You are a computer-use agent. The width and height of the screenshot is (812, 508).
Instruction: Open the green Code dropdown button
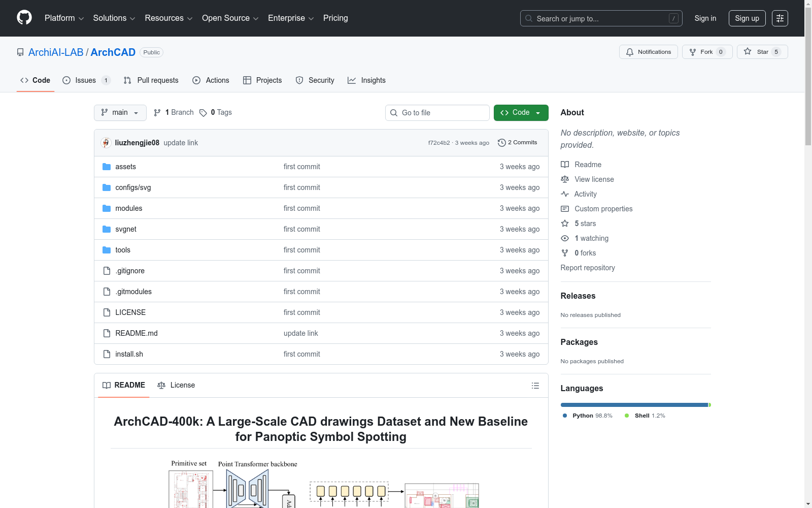point(521,113)
